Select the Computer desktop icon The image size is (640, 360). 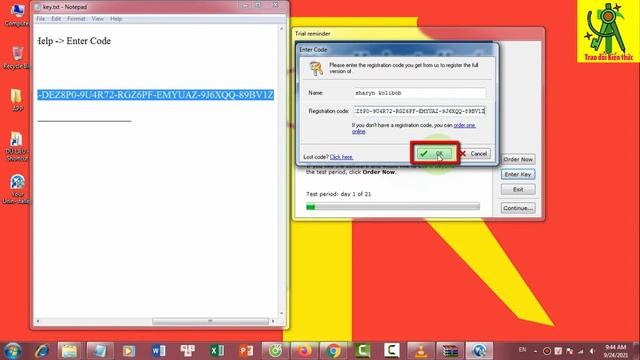point(17,16)
